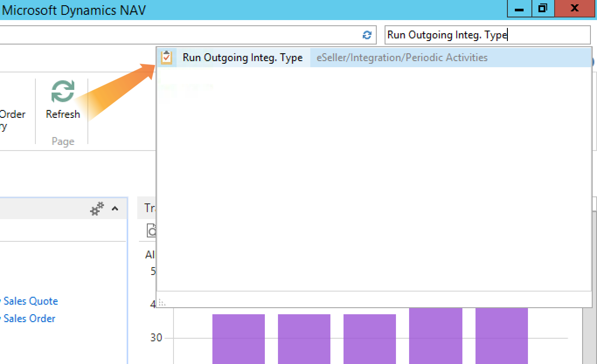Open the Sales Quote link
Image resolution: width=597 pixels, height=364 pixels.
(x=31, y=301)
